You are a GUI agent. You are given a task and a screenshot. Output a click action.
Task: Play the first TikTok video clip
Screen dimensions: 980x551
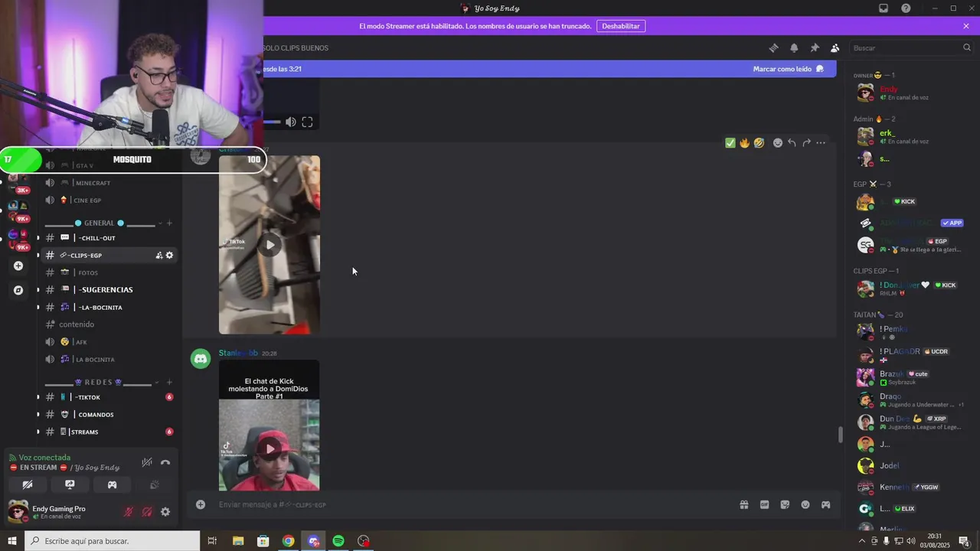pyautogui.click(x=269, y=245)
